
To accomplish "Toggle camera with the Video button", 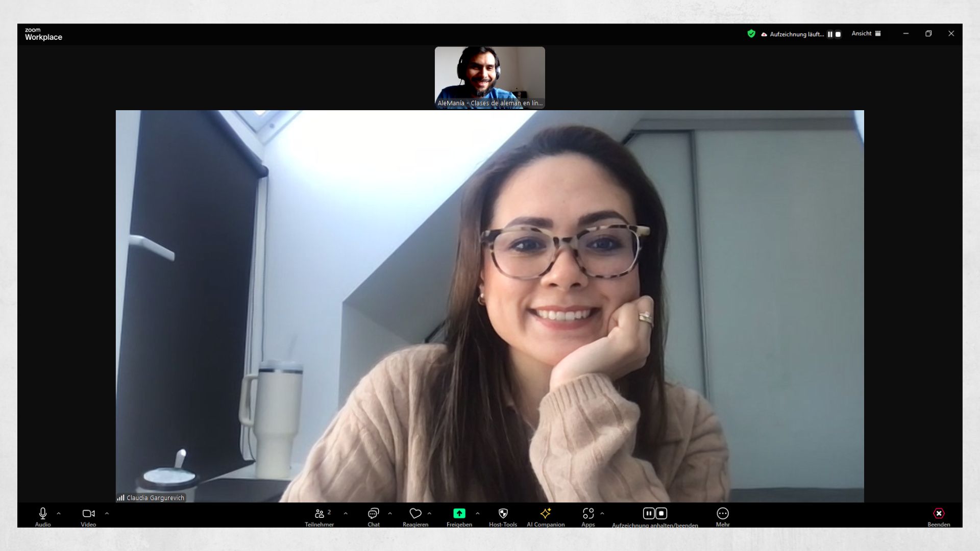I will [x=88, y=514].
